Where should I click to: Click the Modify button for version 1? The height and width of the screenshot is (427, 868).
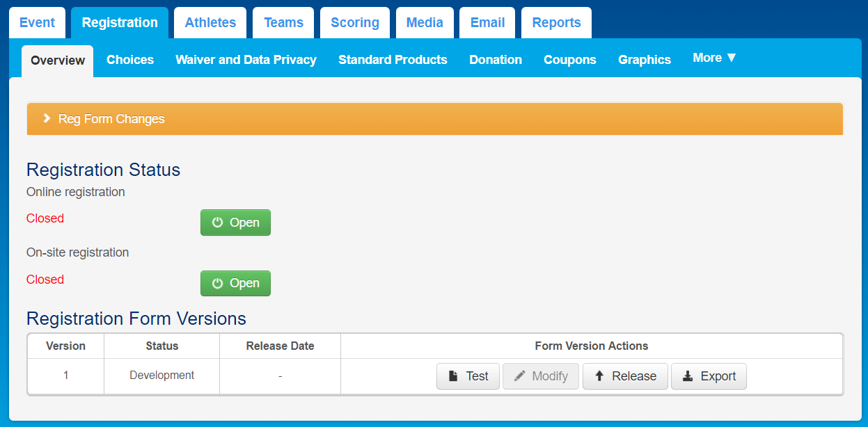point(541,376)
